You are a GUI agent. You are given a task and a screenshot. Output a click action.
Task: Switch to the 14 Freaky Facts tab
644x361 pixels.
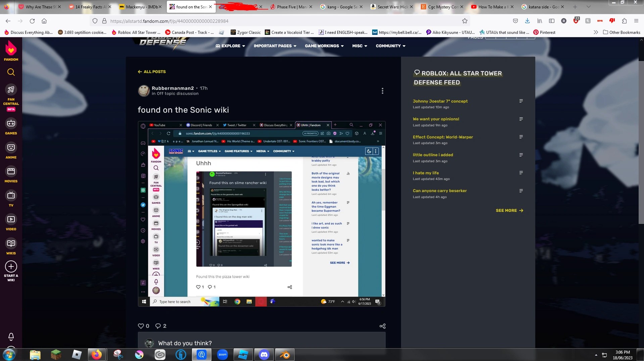[x=90, y=7]
